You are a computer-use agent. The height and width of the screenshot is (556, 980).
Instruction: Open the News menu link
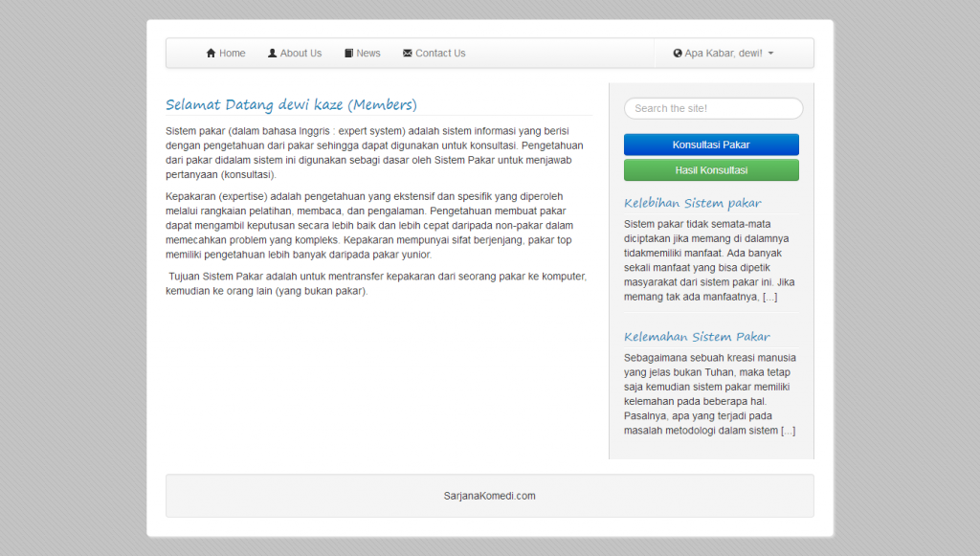(363, 53)
